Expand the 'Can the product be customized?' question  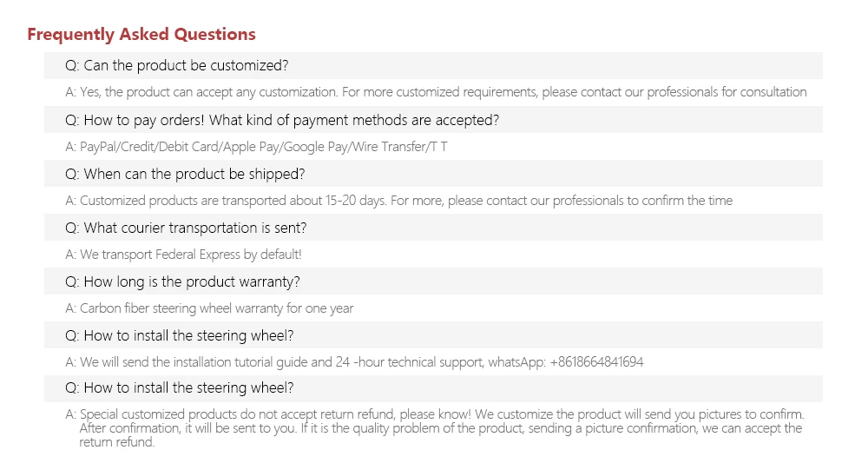coord(177,66)
